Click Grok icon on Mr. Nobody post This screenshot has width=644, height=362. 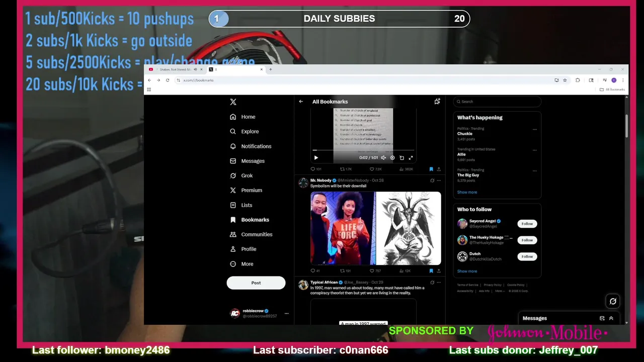(x=432, y=180)
